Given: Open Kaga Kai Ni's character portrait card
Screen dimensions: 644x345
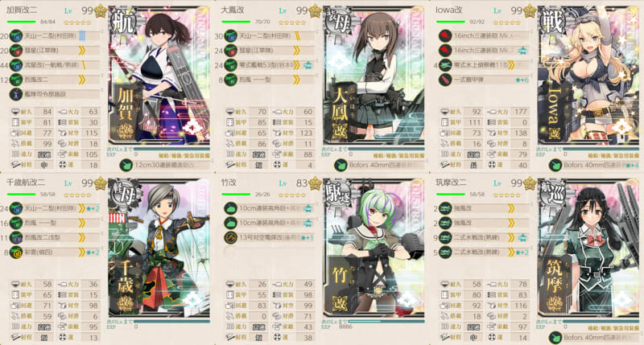Looking at the screenshot, I should [159, 76].
